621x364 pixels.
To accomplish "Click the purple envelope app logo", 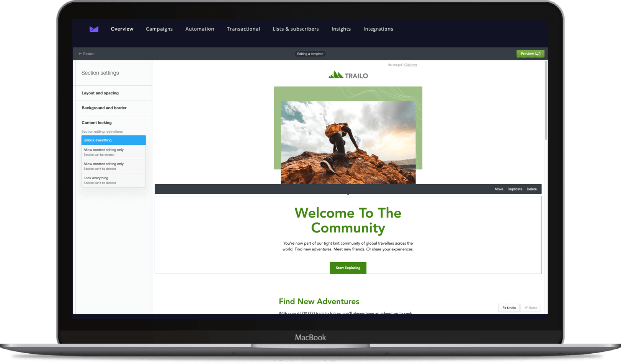I will (94, 29).
